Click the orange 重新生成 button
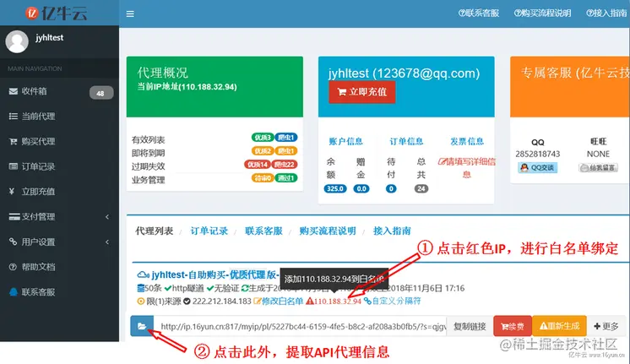Screen dimensions: 630x364 pyautogui.click(x=559, y=326)
